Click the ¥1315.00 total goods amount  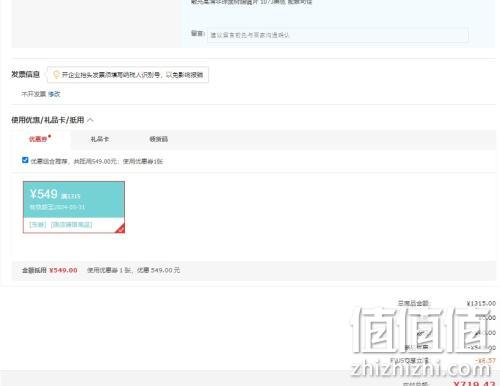pyautogui.click(x=481, y=303)
